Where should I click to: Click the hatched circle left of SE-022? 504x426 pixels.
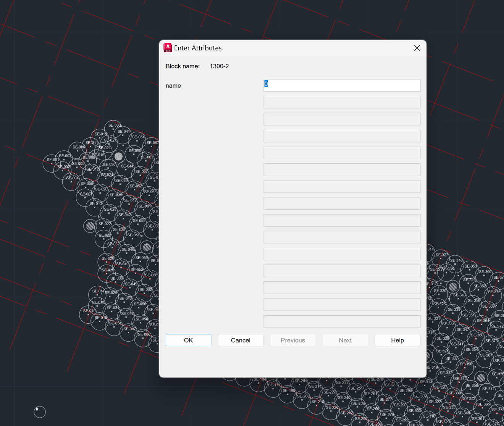pos(89,226)
